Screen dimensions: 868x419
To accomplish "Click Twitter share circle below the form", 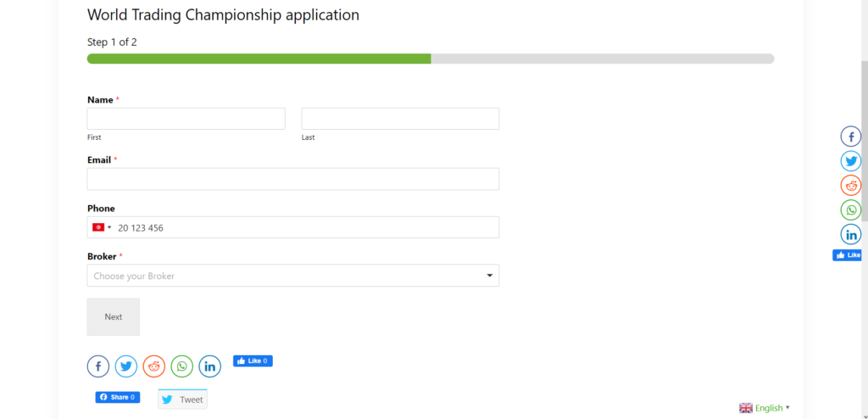I will tap(126, 366).
